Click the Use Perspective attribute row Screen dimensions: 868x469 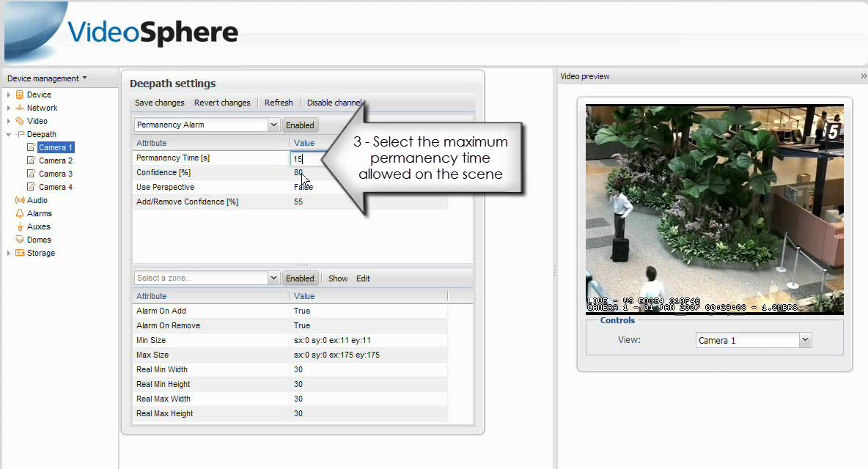pos(290,187)
